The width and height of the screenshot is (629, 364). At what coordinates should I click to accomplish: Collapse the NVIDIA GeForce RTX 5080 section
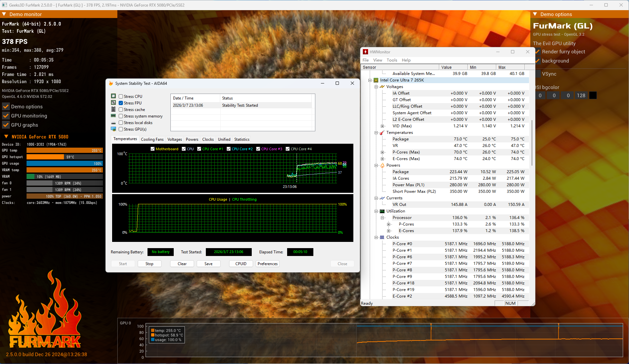[x=6, y=137]
